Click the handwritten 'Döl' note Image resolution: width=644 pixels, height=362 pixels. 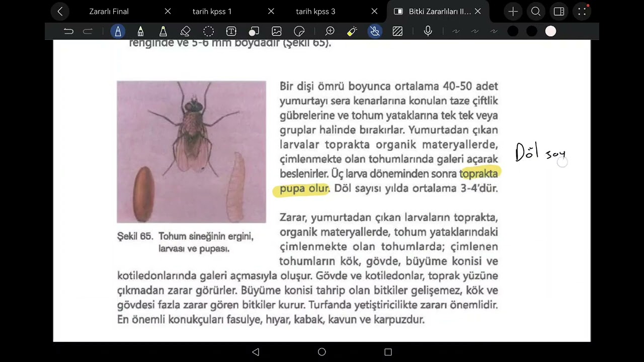527,151
